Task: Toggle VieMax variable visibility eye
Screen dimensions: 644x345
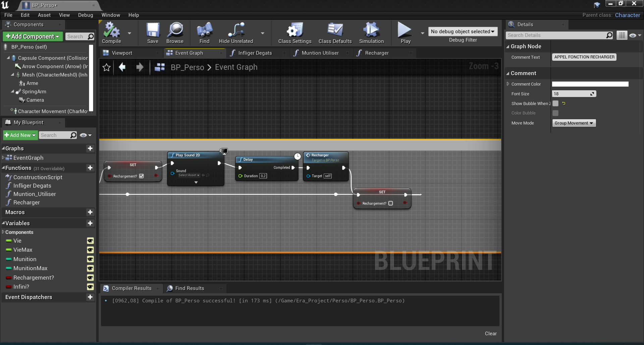Action: pyautogui.click(x=90, y=250)
